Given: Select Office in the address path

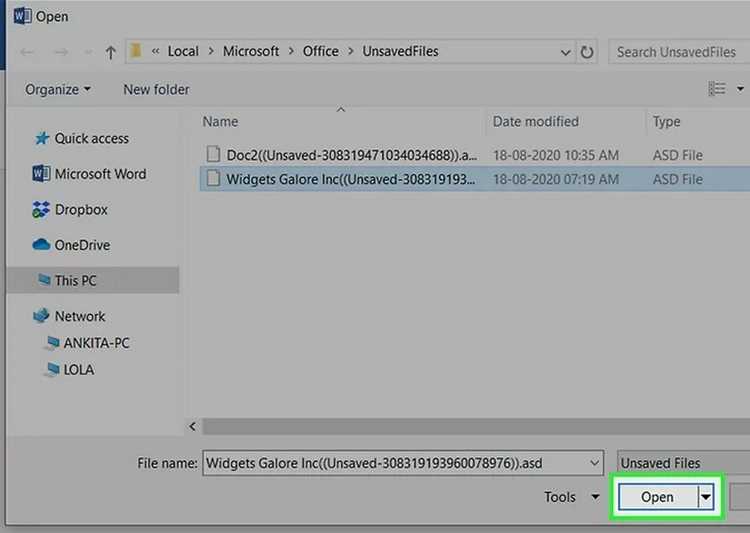Looking at the screenshot, I should (320, 51).
